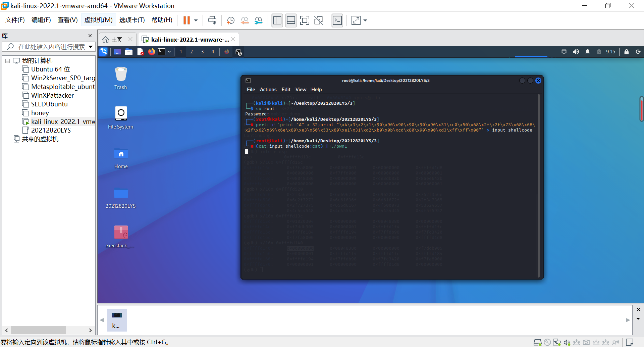Click the kali VM thumbnail in the bottom bar
This screenshot has width=644, height=347.
tap(117, 320)
